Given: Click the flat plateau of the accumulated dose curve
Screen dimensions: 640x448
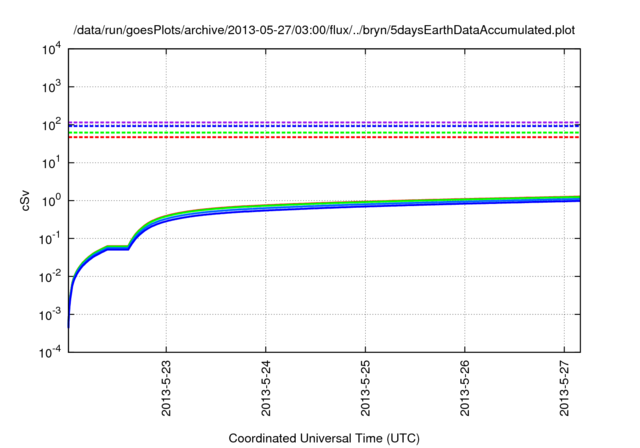Looking at the screenshot, I should 118,248.
